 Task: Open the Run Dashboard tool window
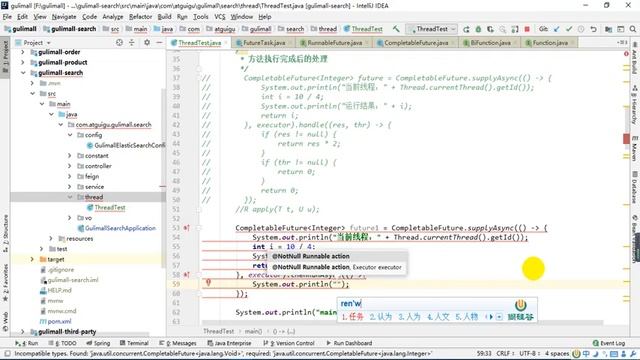point(349,343)
